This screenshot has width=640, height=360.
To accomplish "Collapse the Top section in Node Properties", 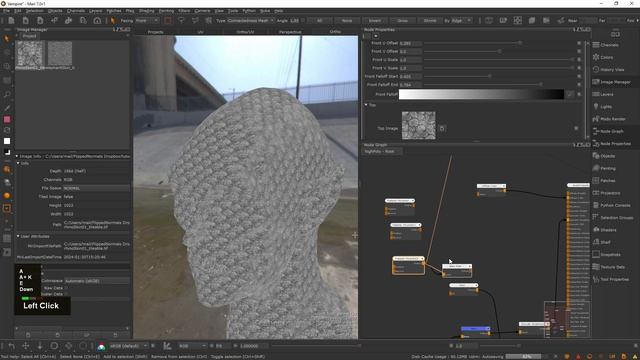I will click(366, 105).
